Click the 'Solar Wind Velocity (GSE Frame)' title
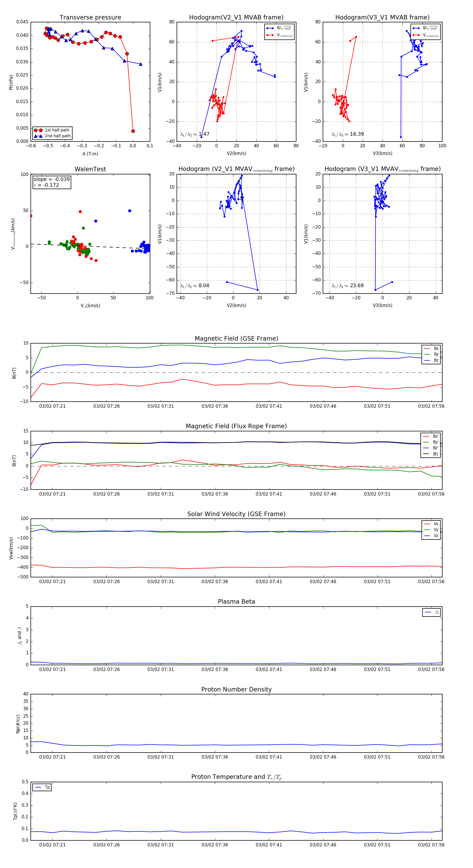 (x=236, y=514)
